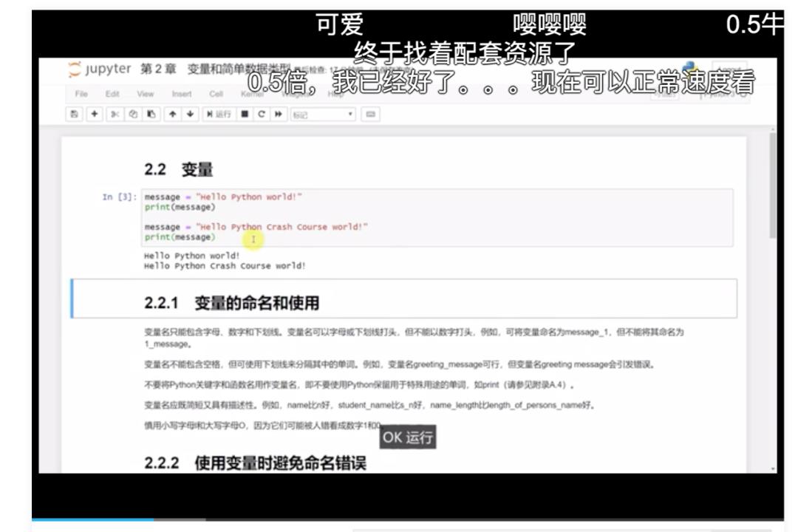The width and height of the screenshot is (798, 532).
Task: Open the File menu
Action: pos(81,93)
